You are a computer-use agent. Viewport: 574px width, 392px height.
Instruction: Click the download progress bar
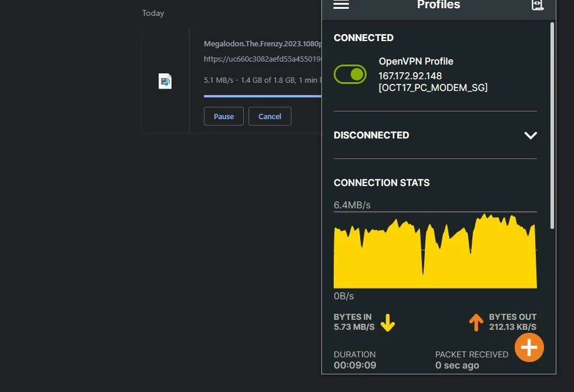(263, 96)
